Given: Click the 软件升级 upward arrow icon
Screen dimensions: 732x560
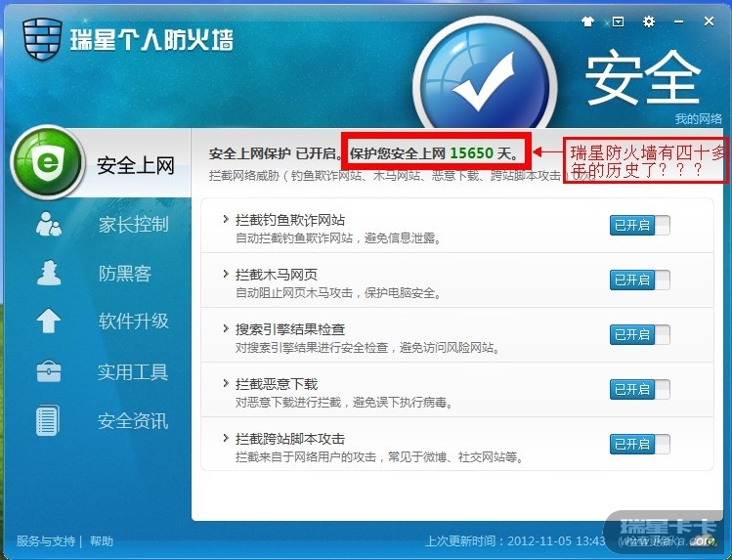Looking at the screenshot, I should point(49,322).
